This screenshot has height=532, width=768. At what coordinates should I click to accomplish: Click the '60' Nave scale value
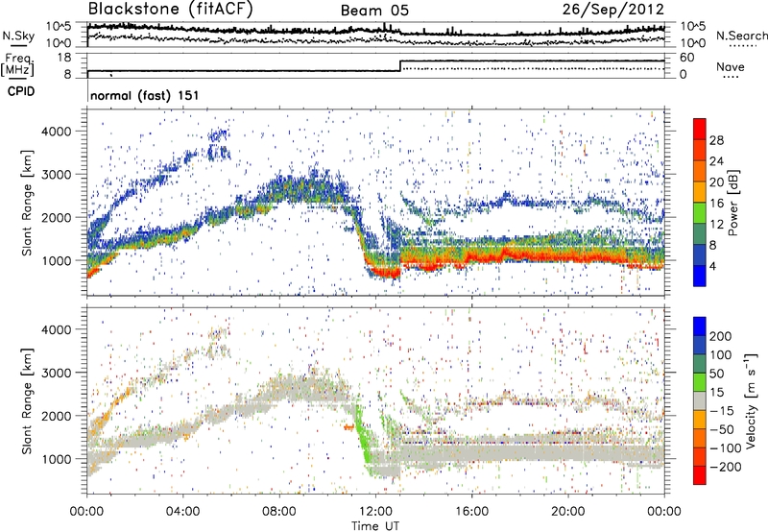(686, 58)
